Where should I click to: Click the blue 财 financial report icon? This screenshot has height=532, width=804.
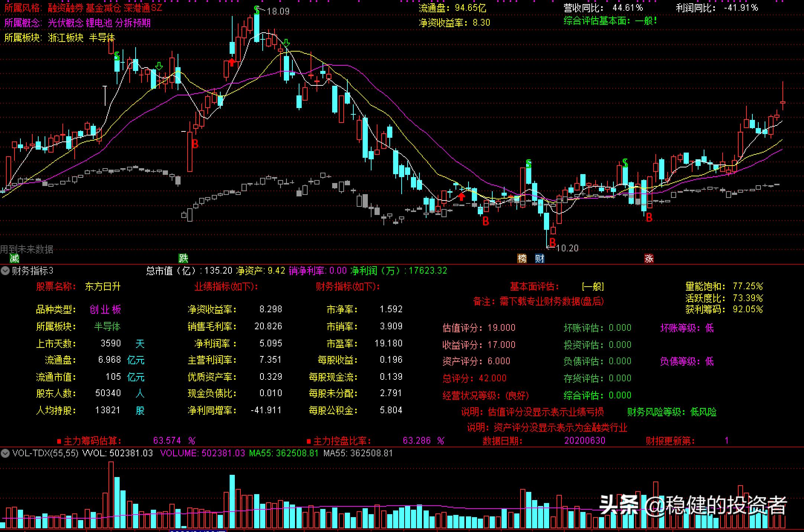(x=539, y=259)
